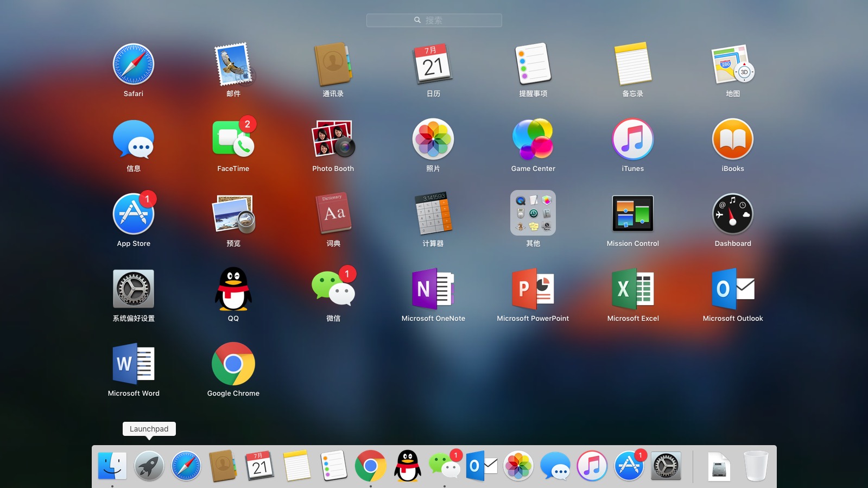Open Safari from the Launchpad grid
This screenshot has height=488, width=868.
[x=134, y=64]
